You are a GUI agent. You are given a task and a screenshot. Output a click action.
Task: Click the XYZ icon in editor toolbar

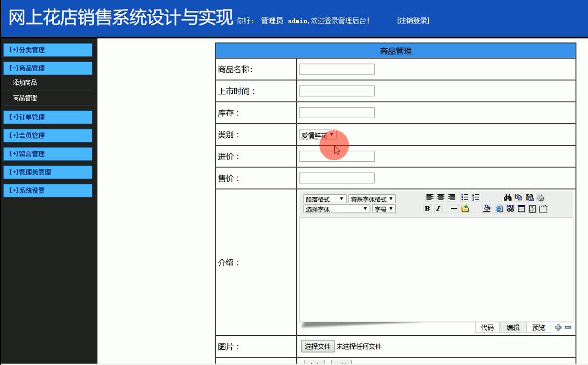pos(543,209)
